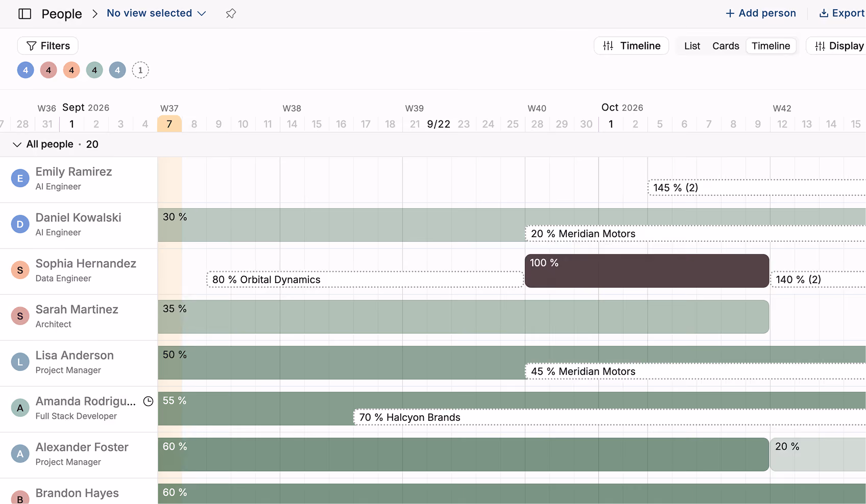Click the highlighted date 7 marker
This screenshot has width=866, height=504.
(170, 124)
